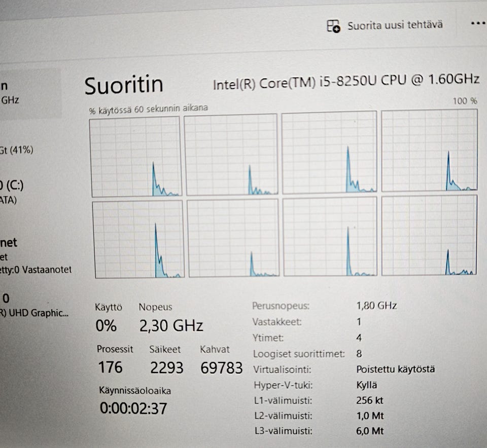The height and width of the screenshot is (448, 487).
Task: Click the Käynnissäoloaika label
Action: point(135,390)
